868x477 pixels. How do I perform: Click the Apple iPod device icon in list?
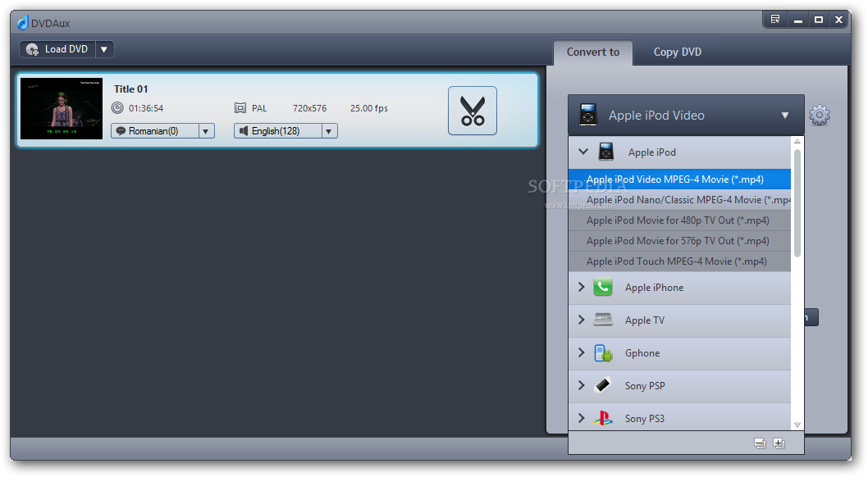point(606,152)
